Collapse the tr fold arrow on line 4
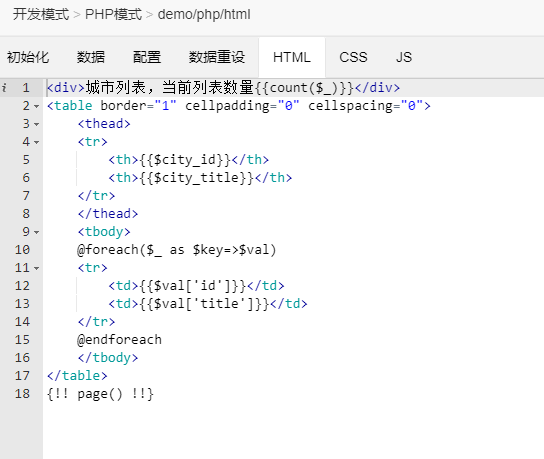The width and height of the screenshot is (544, 459). coord(36,142)
